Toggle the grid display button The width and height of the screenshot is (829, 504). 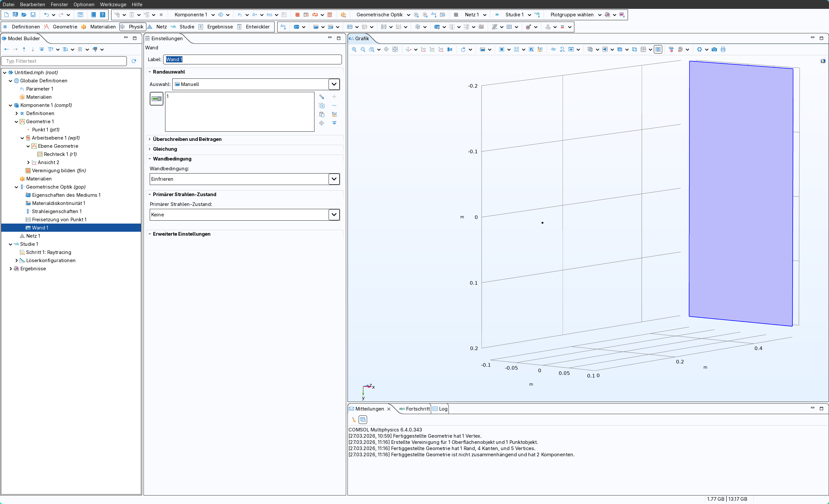click(658, 49)
